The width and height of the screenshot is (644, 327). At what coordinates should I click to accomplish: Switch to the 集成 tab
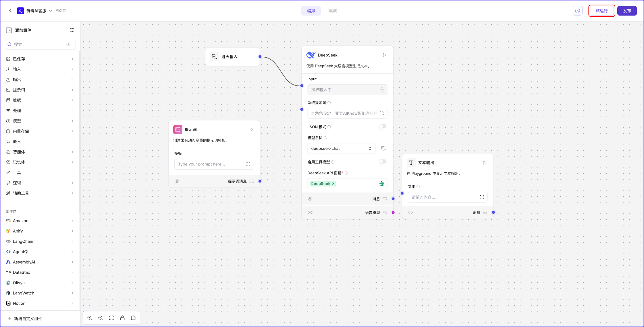pyautogui.click(x=333, y=11)
